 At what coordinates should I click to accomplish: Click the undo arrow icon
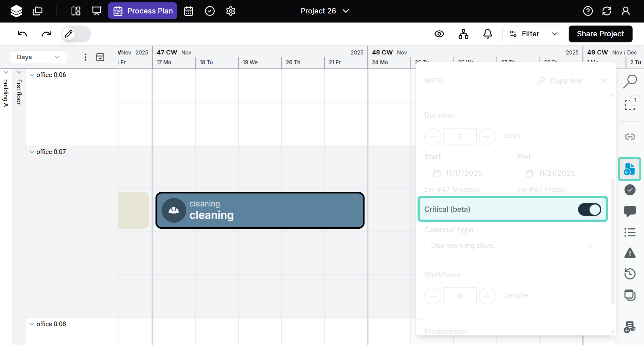tap(22, 34)
